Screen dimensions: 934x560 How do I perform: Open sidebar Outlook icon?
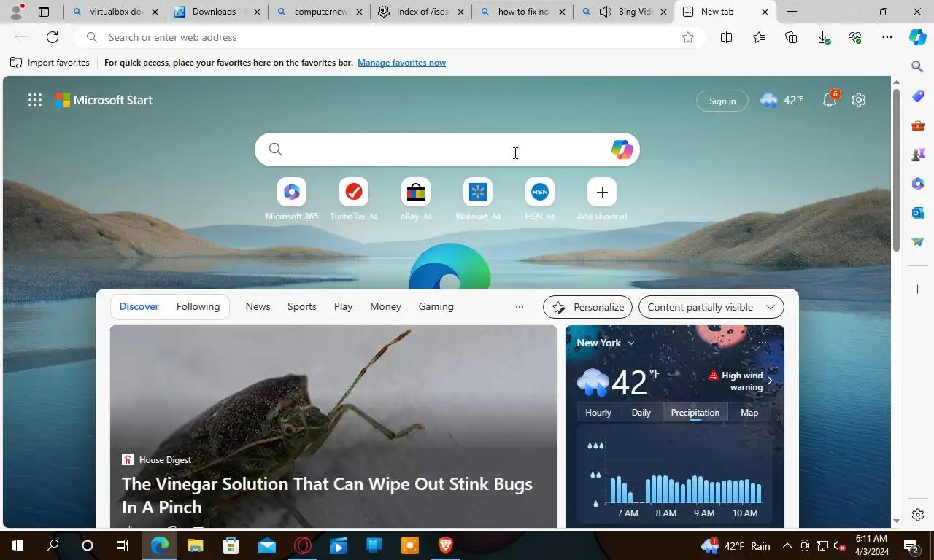coord(918,213)
